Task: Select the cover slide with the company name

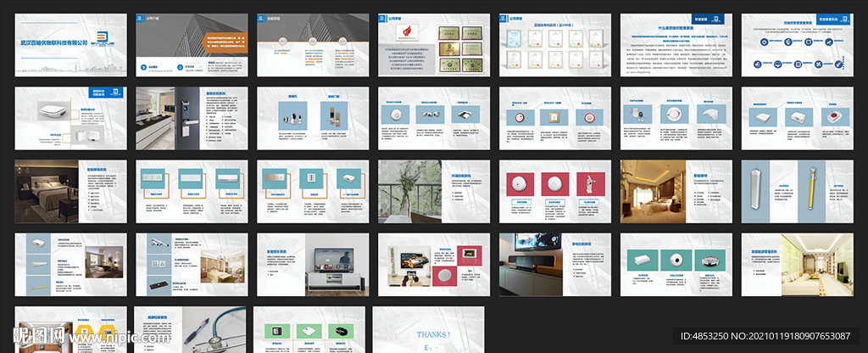Action: tap(70, 44)
